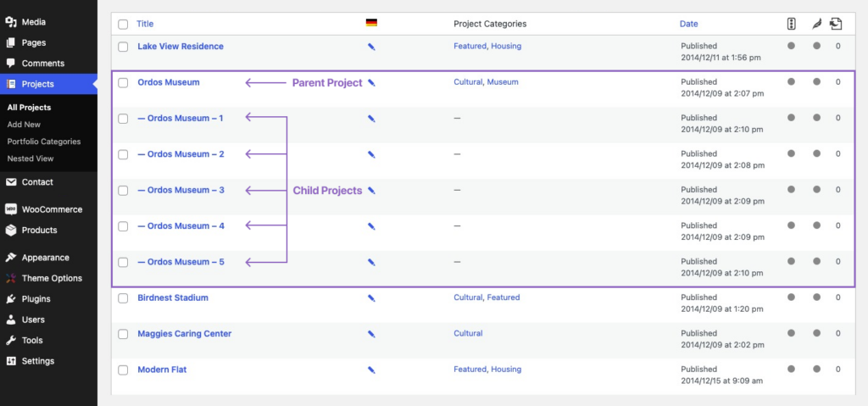Open WooCommerce menu in sidebar
868x406 pixels.
[52, 209]
